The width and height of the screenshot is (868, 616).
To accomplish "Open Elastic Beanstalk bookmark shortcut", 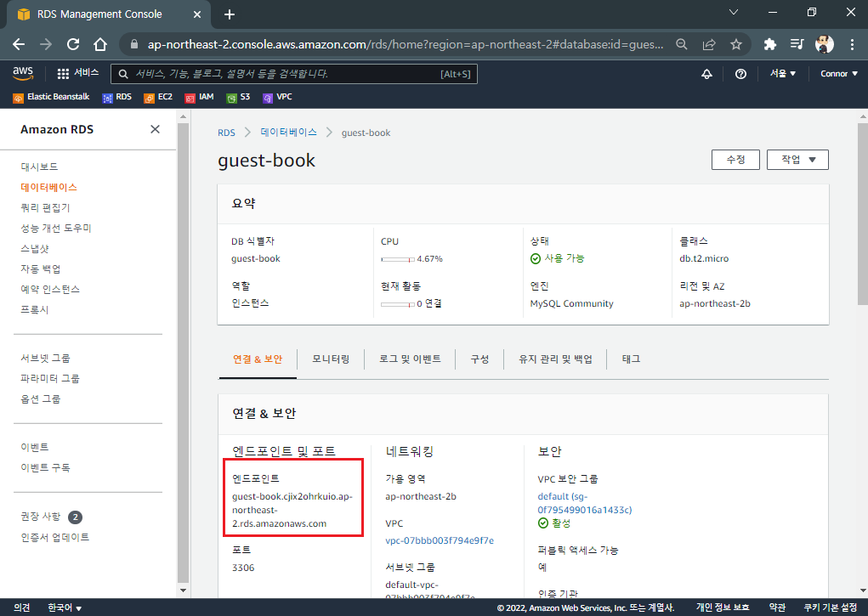I will coord(51,97).
